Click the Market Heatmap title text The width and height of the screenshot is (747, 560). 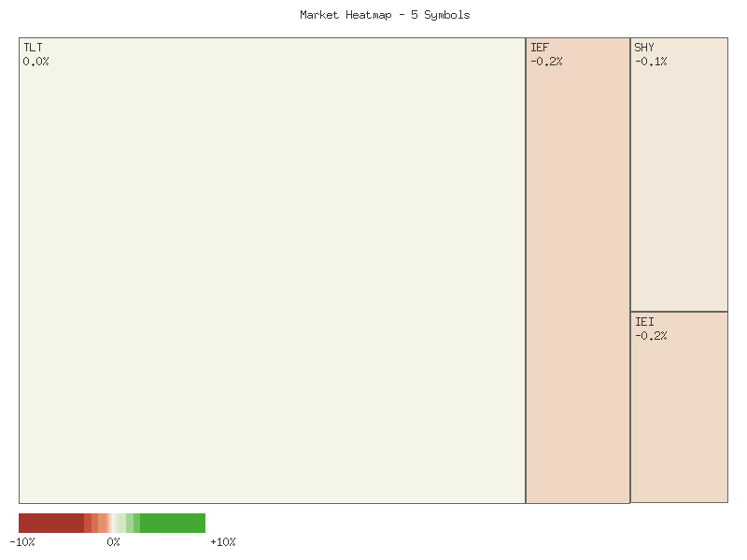(x=384, y=14)
